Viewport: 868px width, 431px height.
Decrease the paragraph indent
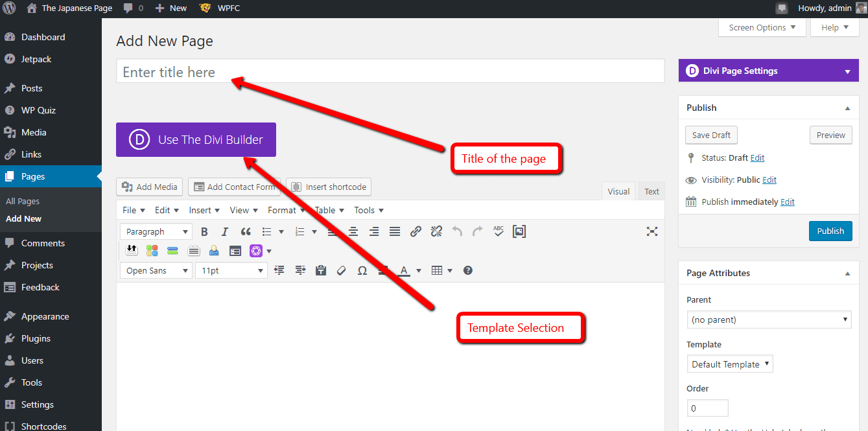[279, 270]
